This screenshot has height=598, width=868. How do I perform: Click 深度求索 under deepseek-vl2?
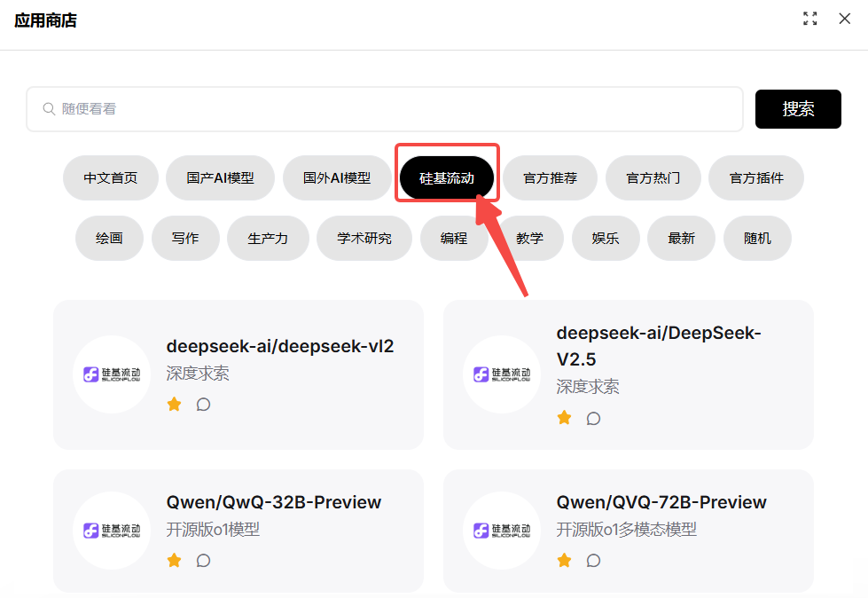coord(198,374)
